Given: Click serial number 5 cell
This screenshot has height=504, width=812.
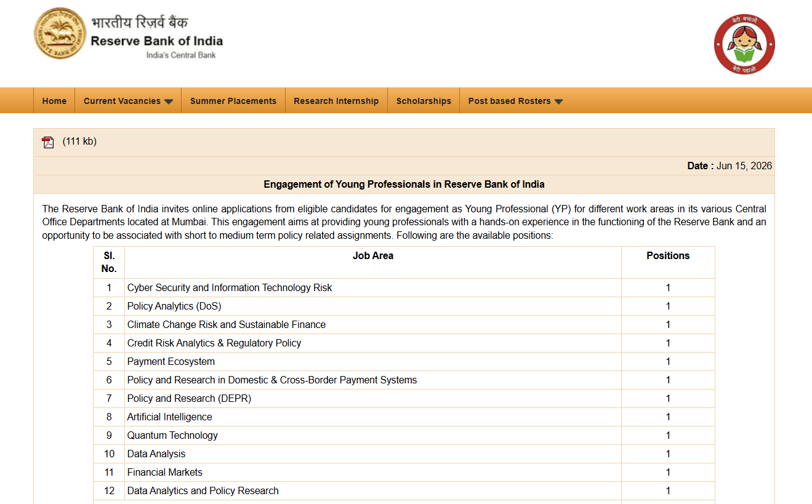Looking at the screenshot, I should tap(109, 361).
